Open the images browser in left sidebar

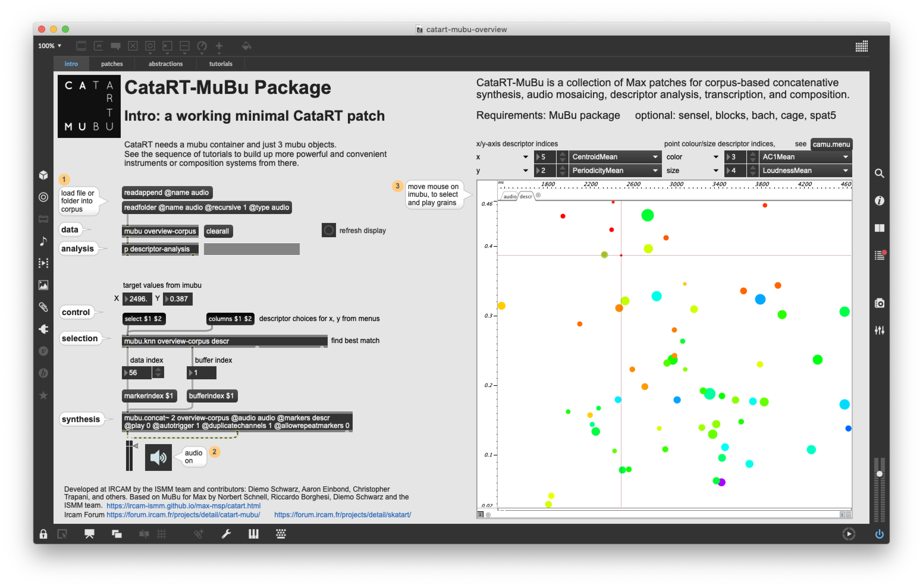click(x=43, y=285)
